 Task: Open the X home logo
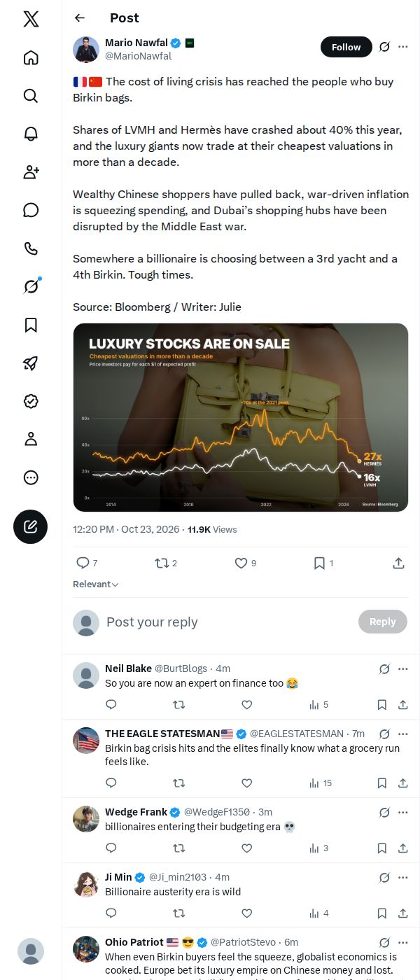click(x=31, y=19)
